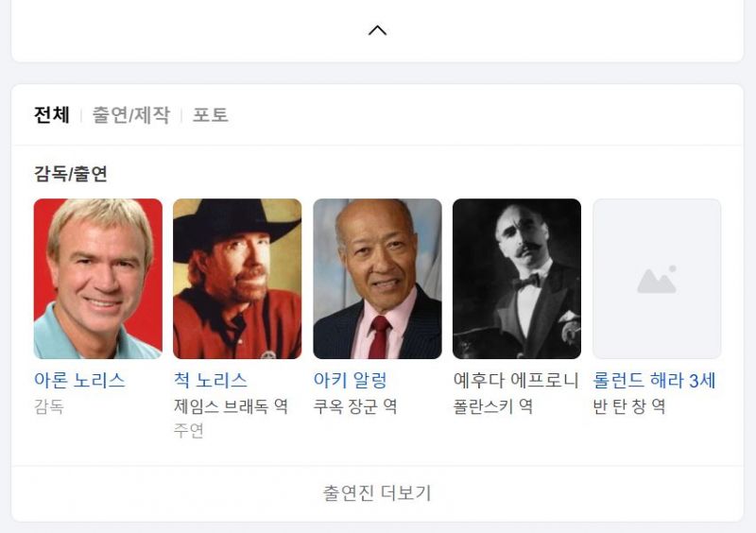Switch to the 출연/제작 tab
Image resolution: width=756 pixels, height=533 pixels.
[x=130, y=115]
